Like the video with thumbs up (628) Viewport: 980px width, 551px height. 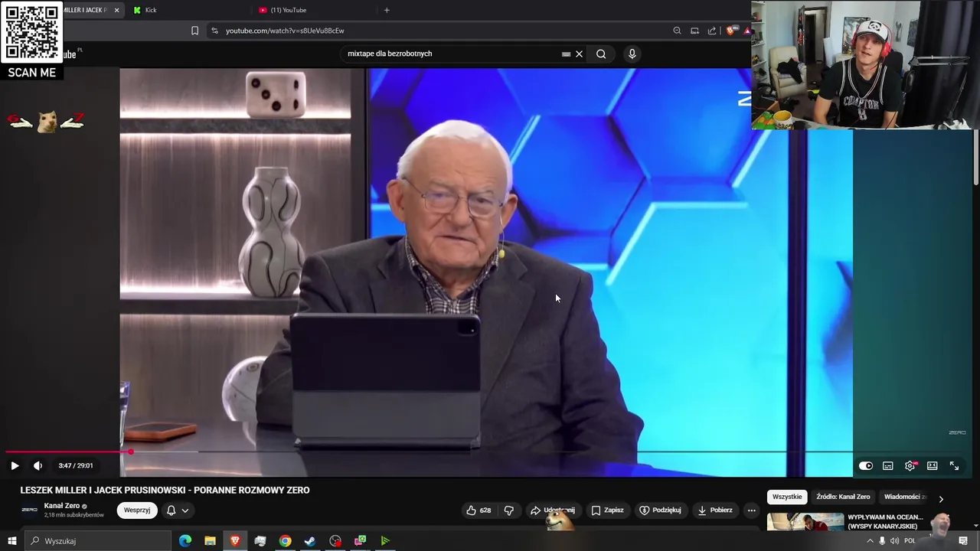pyautogui.click(x=479, y=510)
